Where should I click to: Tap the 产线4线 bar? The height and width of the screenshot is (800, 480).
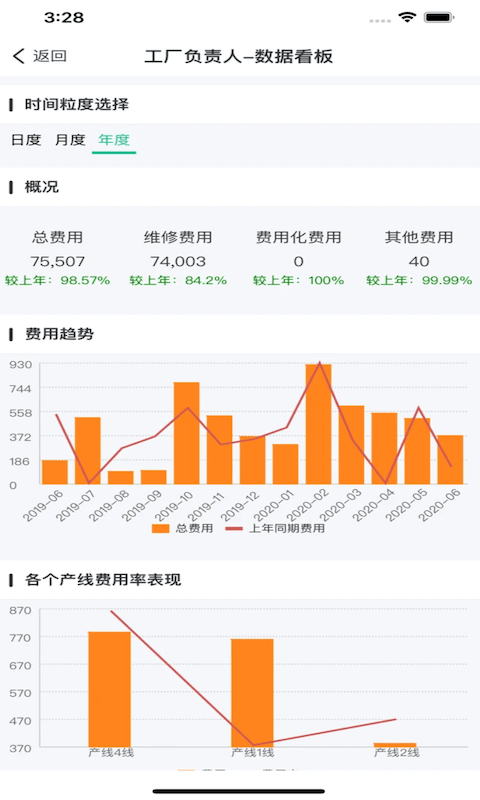pos(110,689)
